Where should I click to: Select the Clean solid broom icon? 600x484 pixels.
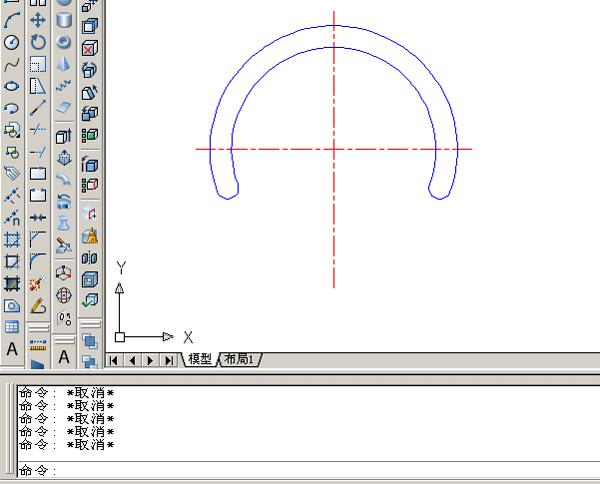[x=90, y=236]
